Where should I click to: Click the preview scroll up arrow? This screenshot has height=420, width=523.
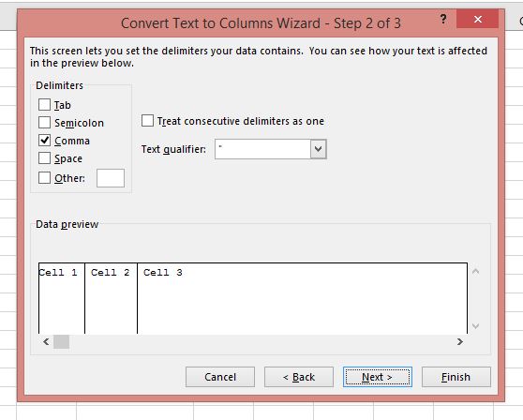click(475, 272)
